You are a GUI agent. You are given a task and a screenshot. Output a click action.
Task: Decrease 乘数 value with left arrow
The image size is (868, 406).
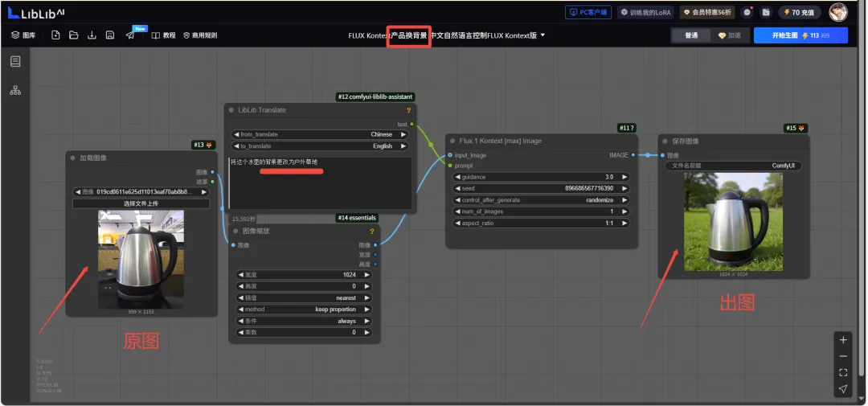click(x=240, y=332)
